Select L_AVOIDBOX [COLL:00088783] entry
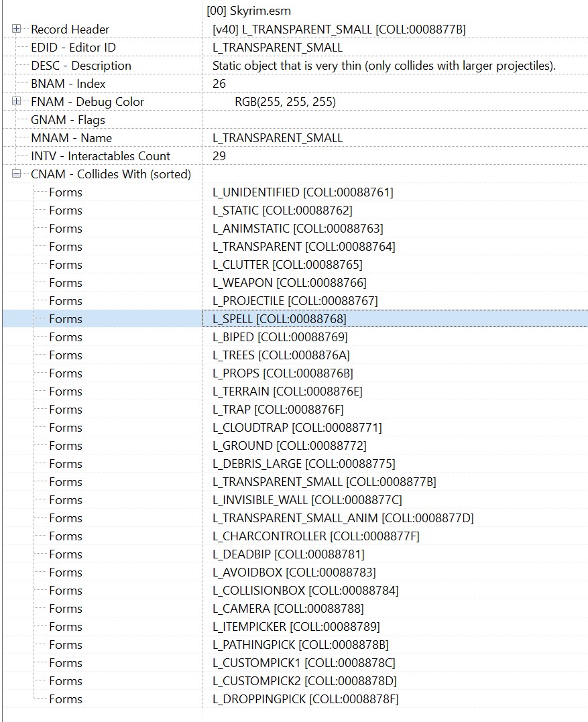The image size is (588, 722). pos(294,573)
